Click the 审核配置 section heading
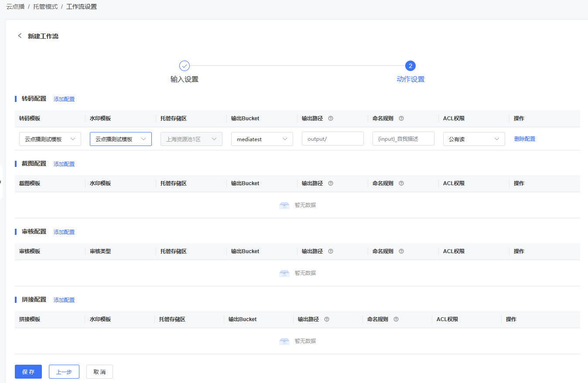588x383 pixels. click(x=34, y=232)
